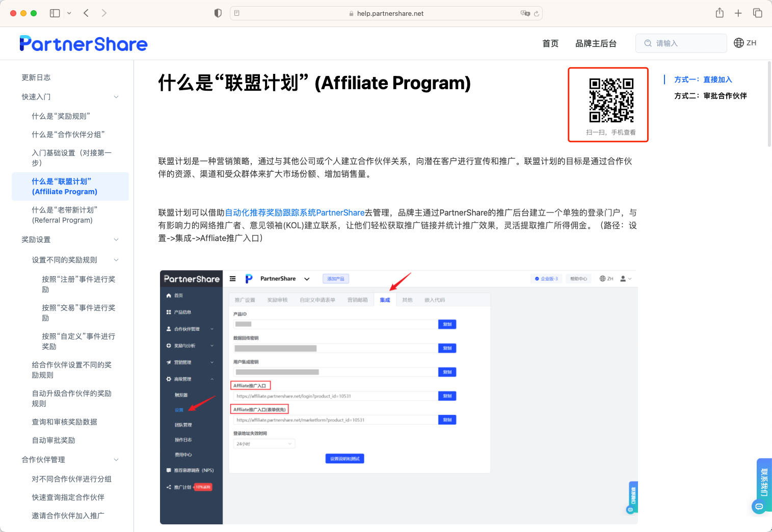Go forward to the next page

[104, 13]
